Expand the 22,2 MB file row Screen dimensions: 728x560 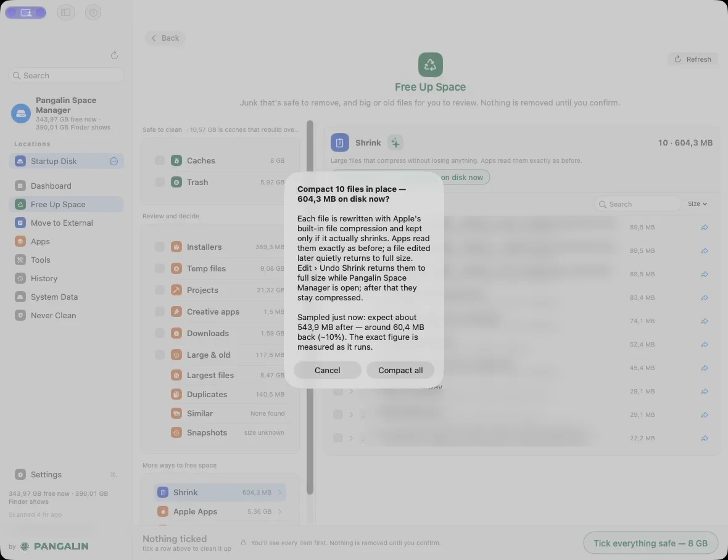coord(352,437)
